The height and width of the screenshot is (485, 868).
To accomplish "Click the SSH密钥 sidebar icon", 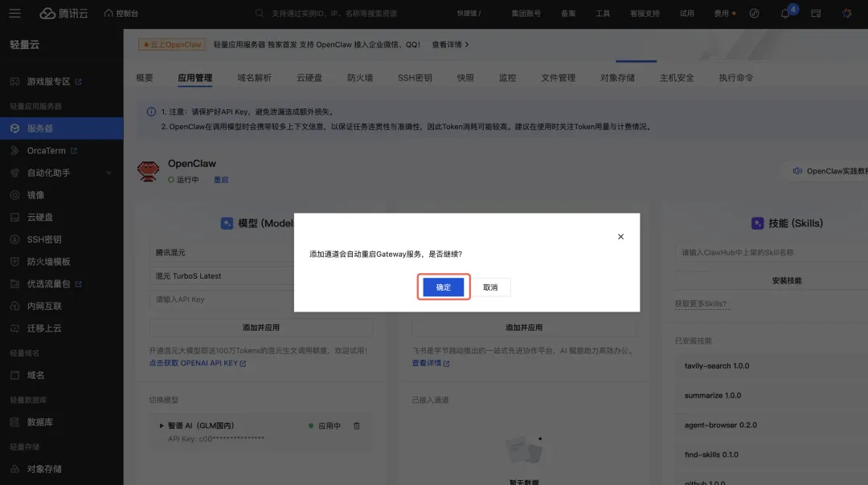I will coord(15,239).
